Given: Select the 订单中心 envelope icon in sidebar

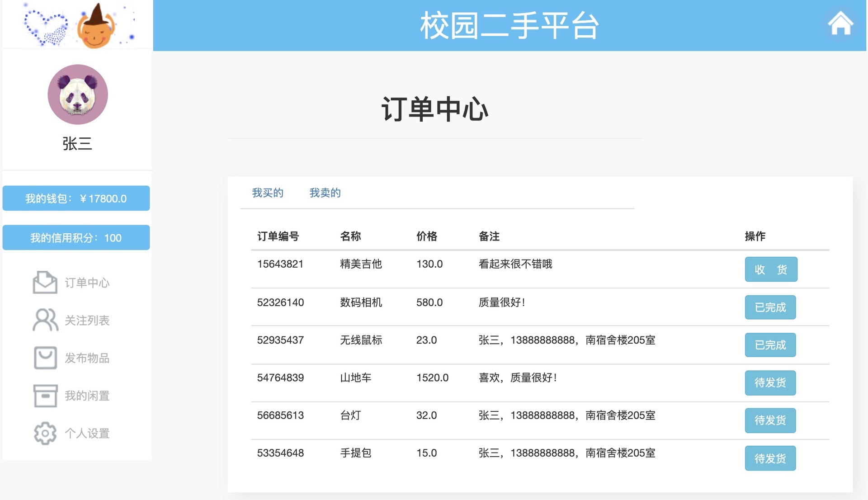Looking at the screenshot, I should (x=44, y=283).
